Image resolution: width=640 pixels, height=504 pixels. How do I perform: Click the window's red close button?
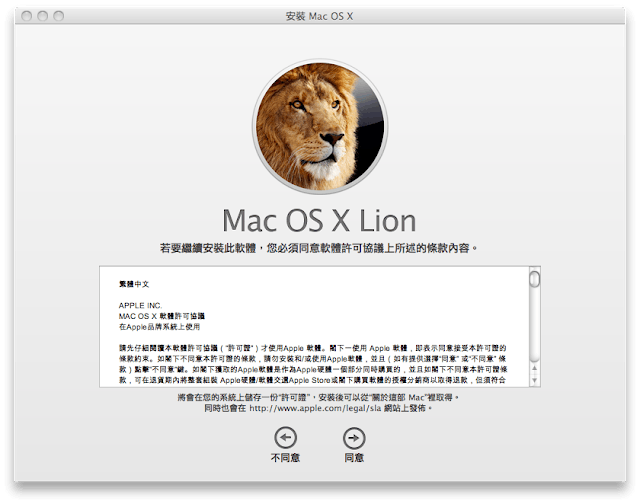[x=27, y=16]
